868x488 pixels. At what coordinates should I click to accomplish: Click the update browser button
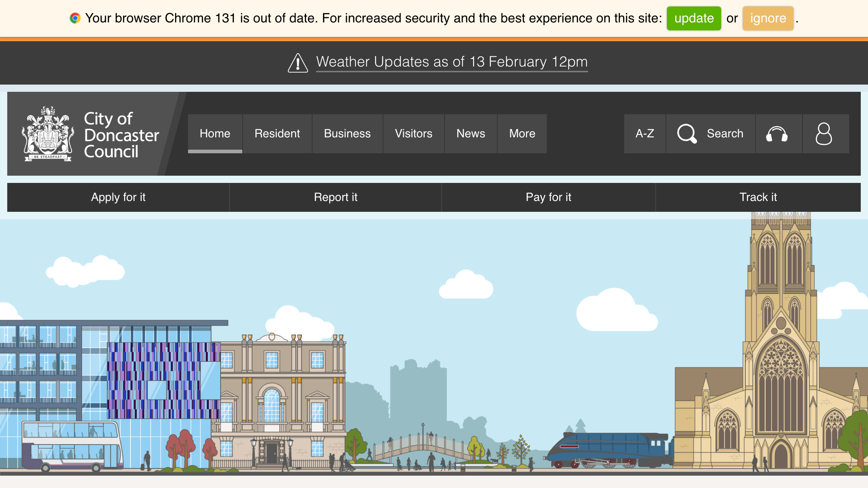693,18
